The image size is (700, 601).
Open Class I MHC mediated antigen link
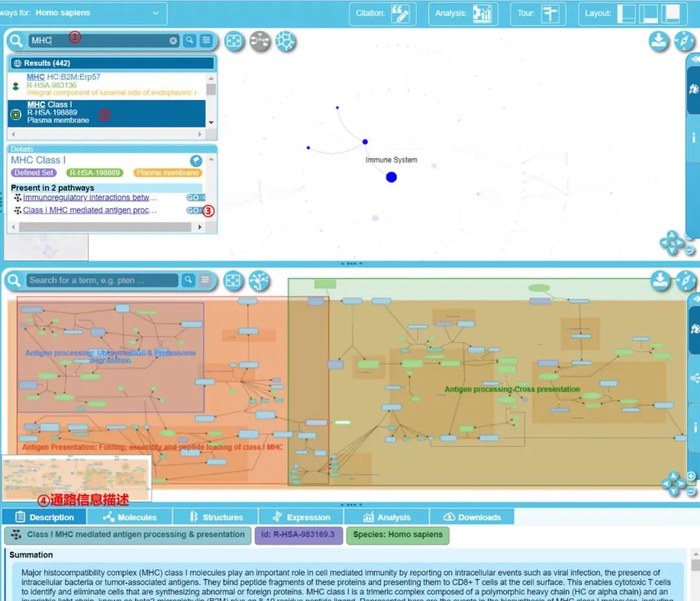89,210
